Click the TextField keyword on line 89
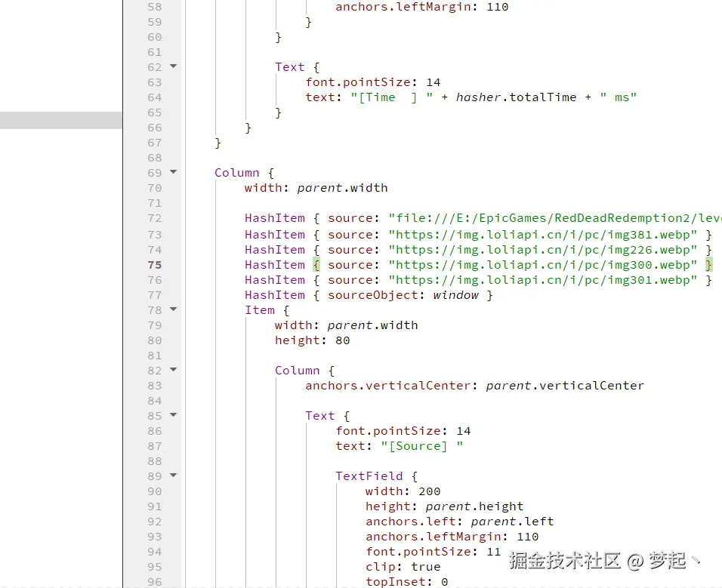 (369, 476)
